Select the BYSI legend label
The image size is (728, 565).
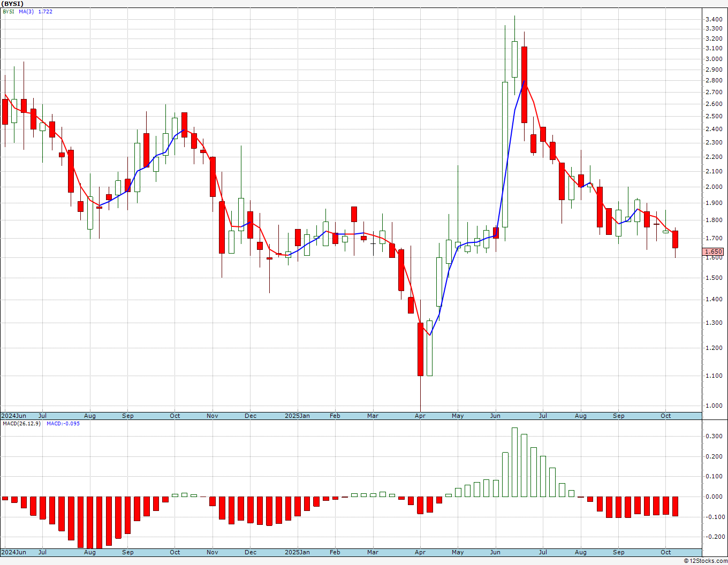click(x=9, y=11)
